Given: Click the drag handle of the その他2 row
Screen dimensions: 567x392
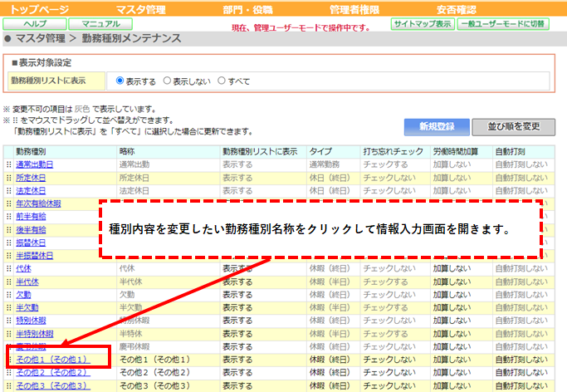Looking at the screenshot, I should 9,373.
